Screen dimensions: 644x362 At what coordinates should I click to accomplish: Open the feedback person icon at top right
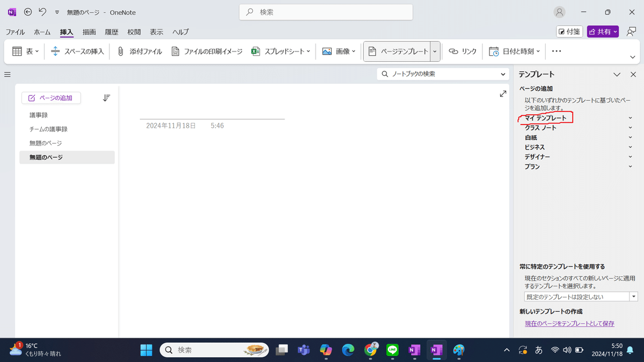pos(631,32)
